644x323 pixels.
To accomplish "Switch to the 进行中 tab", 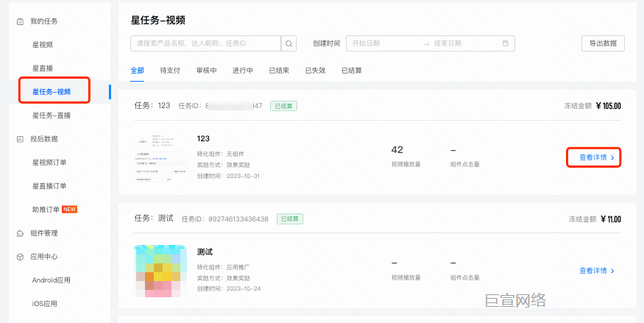I will [x=243, y=71].
